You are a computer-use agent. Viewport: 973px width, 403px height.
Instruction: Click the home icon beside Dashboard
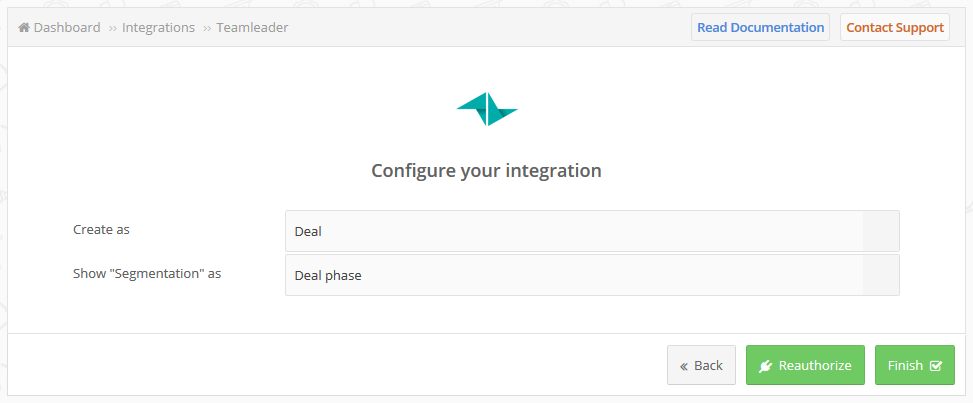[x=24, y=28]
